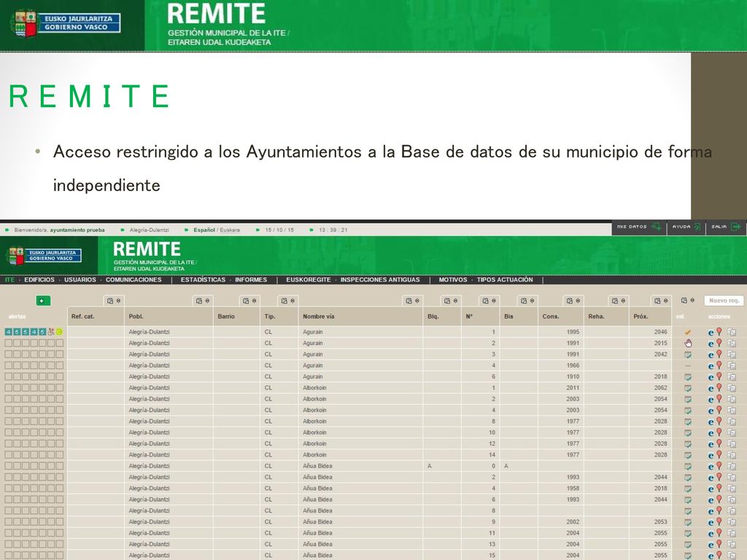The height and width of the screenshot is (560, 747).
Task: Open map pin for Agurain 2 row
Action: coord(719,343)
